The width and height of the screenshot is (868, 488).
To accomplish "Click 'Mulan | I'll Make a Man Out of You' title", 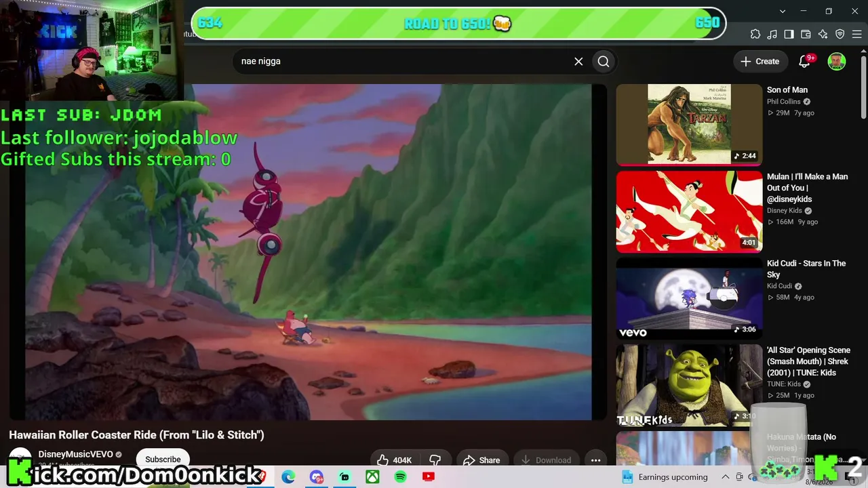I will [808, 188].
